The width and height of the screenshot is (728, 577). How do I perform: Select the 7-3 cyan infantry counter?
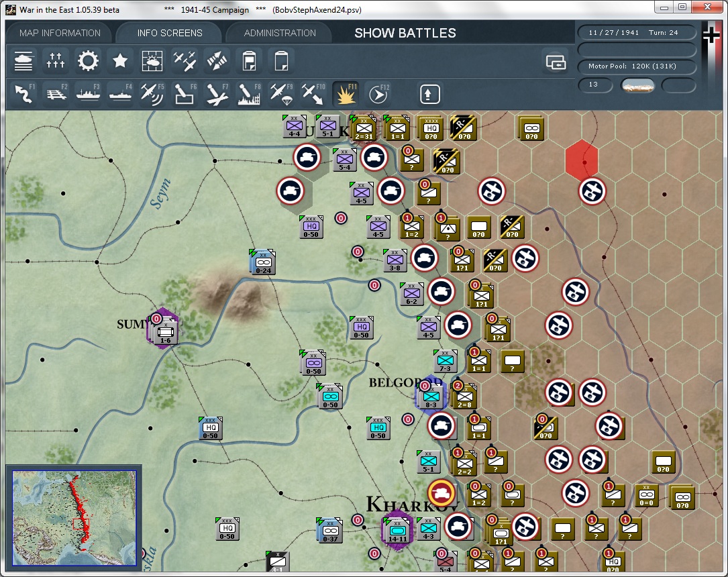pos(445,361)
